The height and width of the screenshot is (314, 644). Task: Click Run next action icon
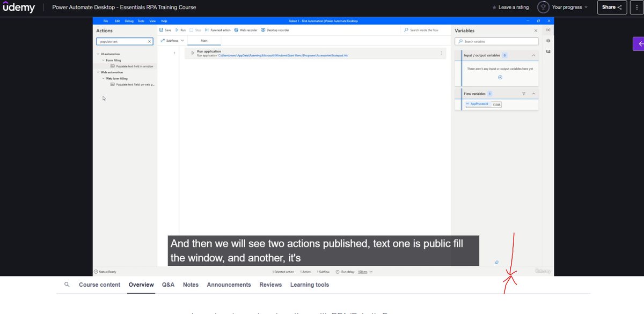[207, 31]
